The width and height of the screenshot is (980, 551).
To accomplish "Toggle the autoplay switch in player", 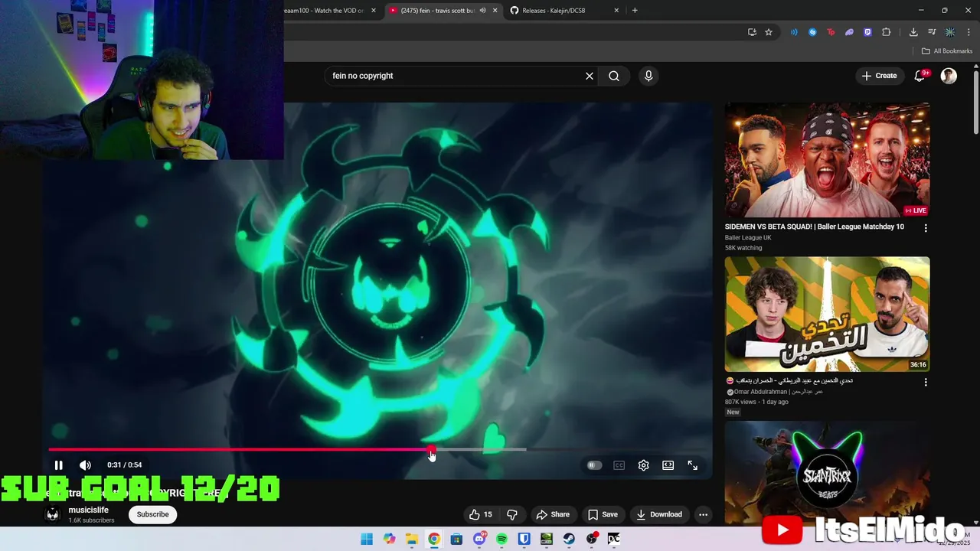I will [x=594, y=465].
